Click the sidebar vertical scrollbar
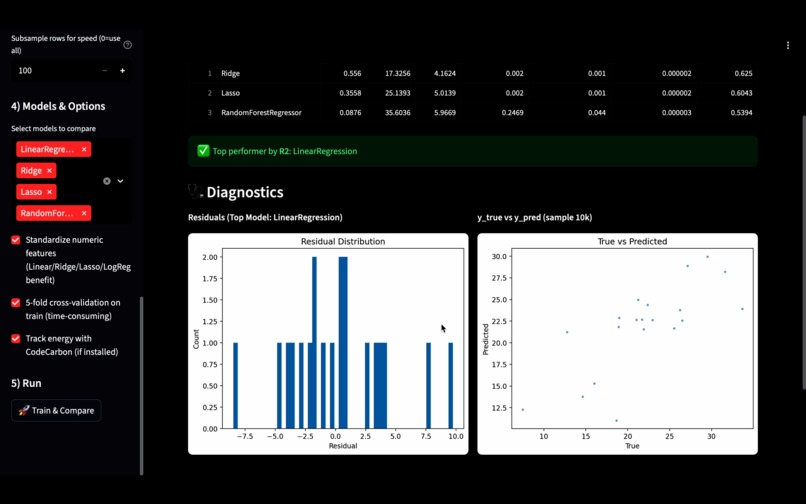The image size is (806, 504). [142, 386]
